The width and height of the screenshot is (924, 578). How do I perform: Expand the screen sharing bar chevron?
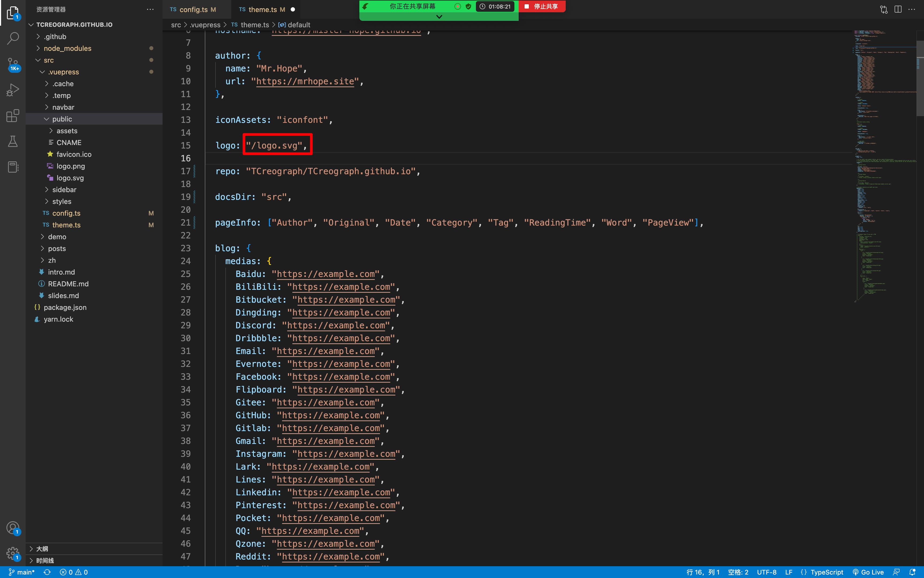(x=439, y=17)
